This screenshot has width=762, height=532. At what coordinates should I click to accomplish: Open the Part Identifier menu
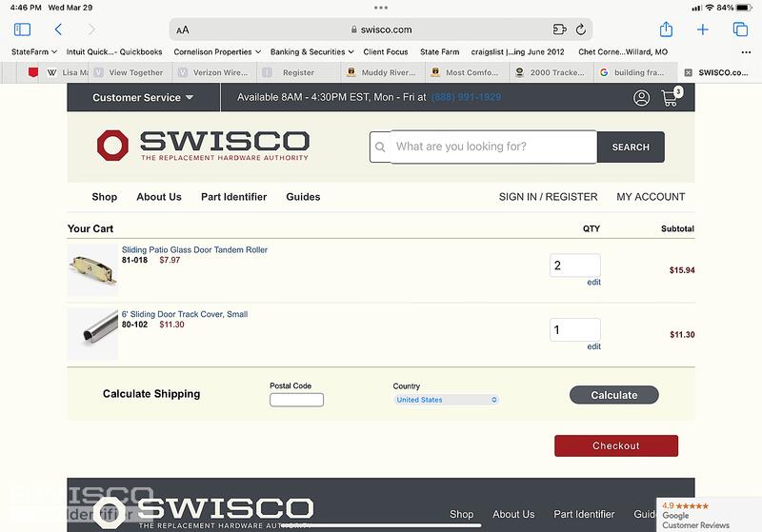233,197
